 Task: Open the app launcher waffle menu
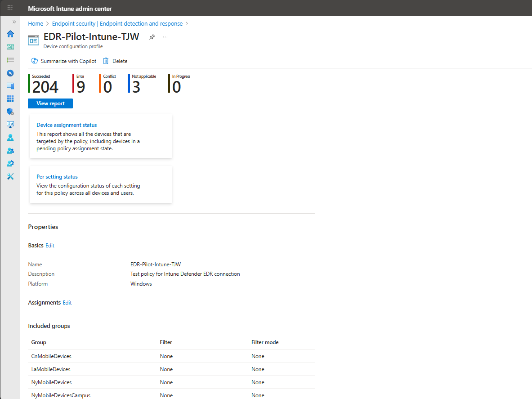click(10, 7)
